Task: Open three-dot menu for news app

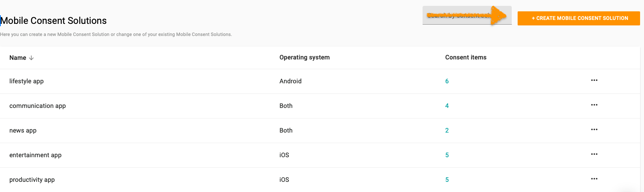Action: click(594, 130)
